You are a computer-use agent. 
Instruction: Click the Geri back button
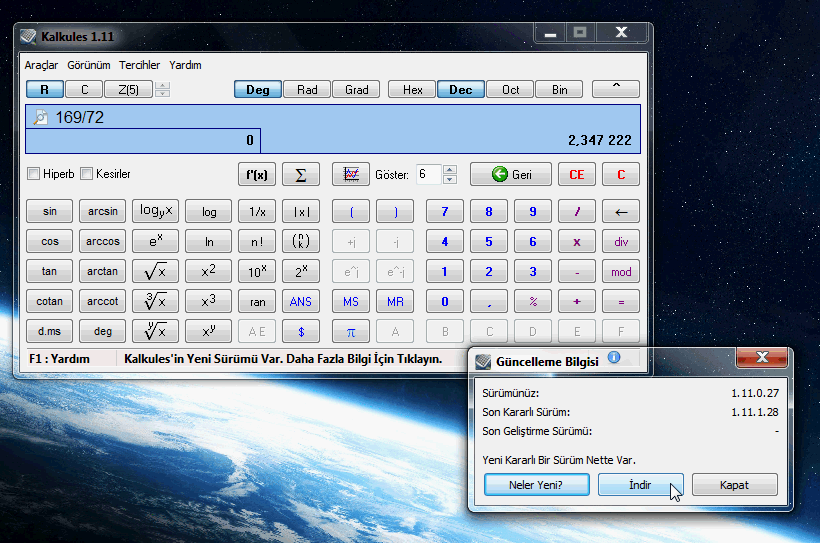tap(510, 174)
